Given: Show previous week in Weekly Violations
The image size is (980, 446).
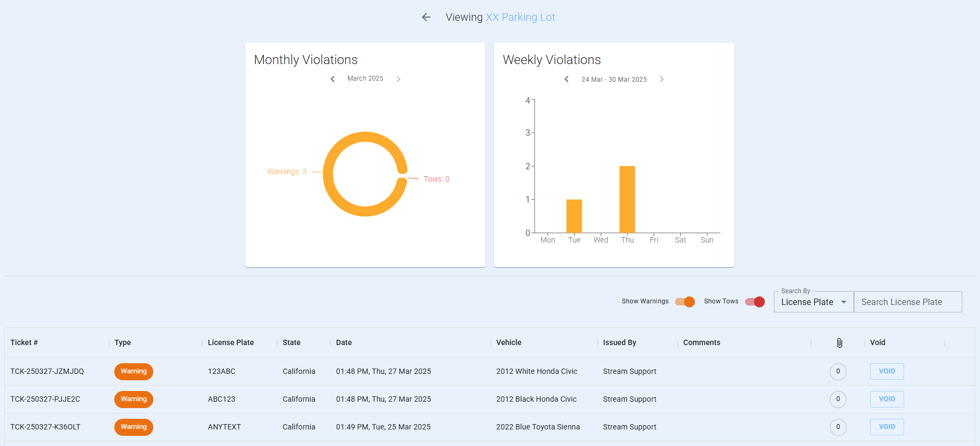Looking at the screenshot, I should [x=567, y=79].
